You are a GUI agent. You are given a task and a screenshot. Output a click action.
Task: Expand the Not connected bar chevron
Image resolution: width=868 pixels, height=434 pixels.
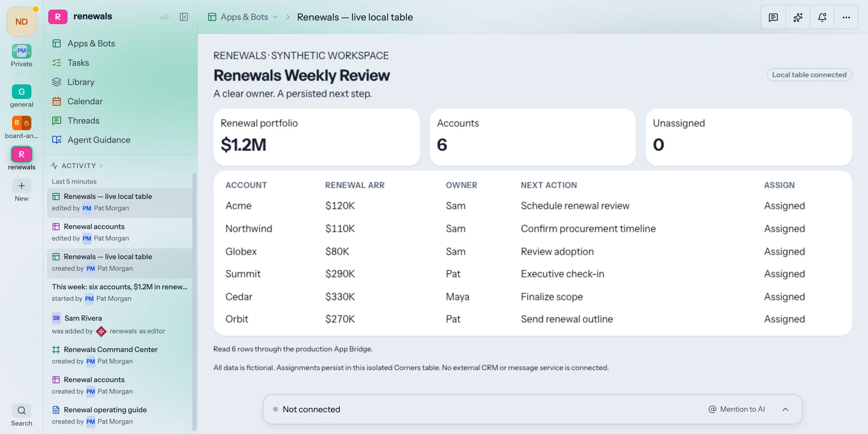point(785,410)
